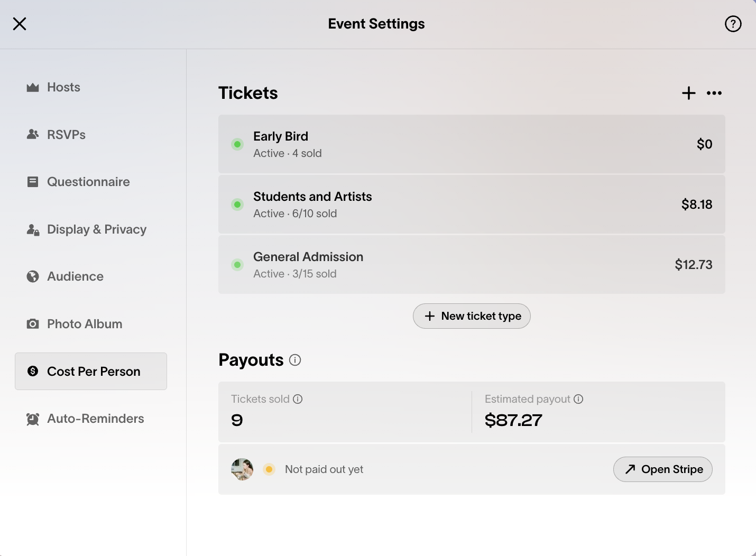This screenshot has width=756, height=556.
Task: Click info icon next to Tickets sold
Action: pos(298,399)
